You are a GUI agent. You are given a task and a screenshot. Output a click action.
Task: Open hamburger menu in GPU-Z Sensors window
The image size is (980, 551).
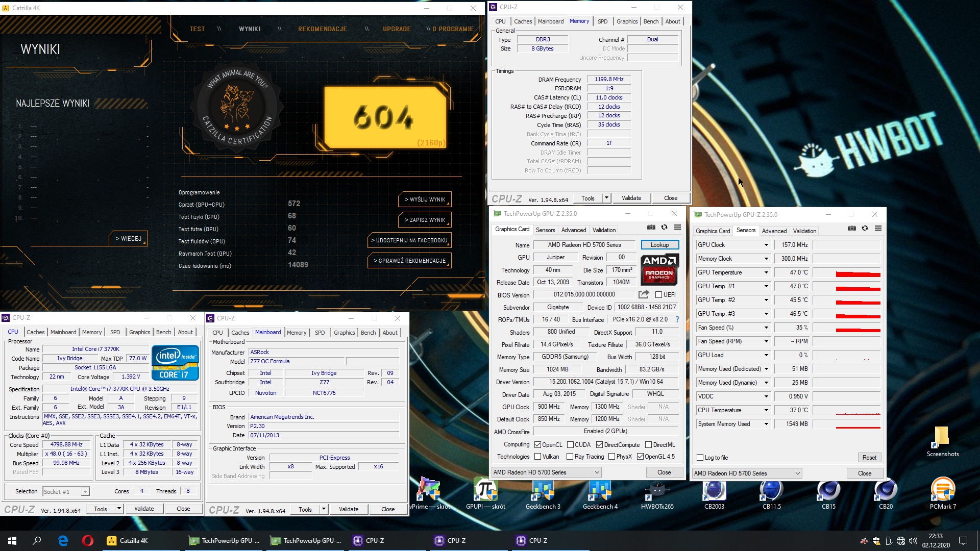(878, 229)
